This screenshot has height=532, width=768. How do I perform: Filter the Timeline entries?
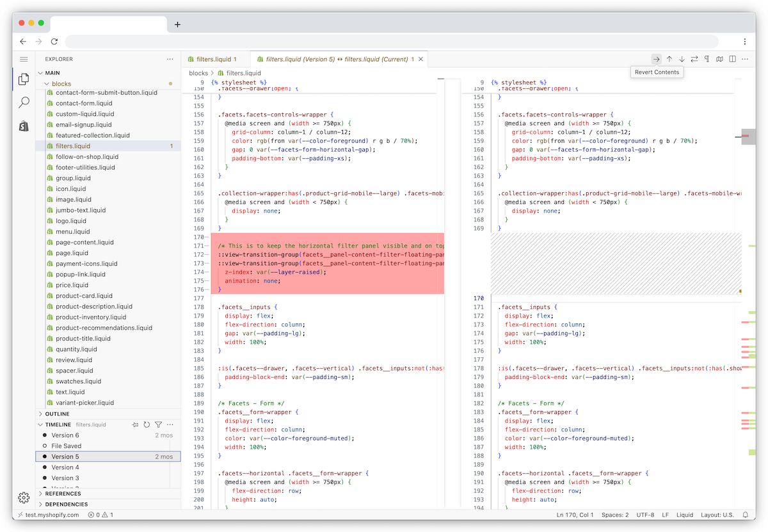click(x=158, y=424)
